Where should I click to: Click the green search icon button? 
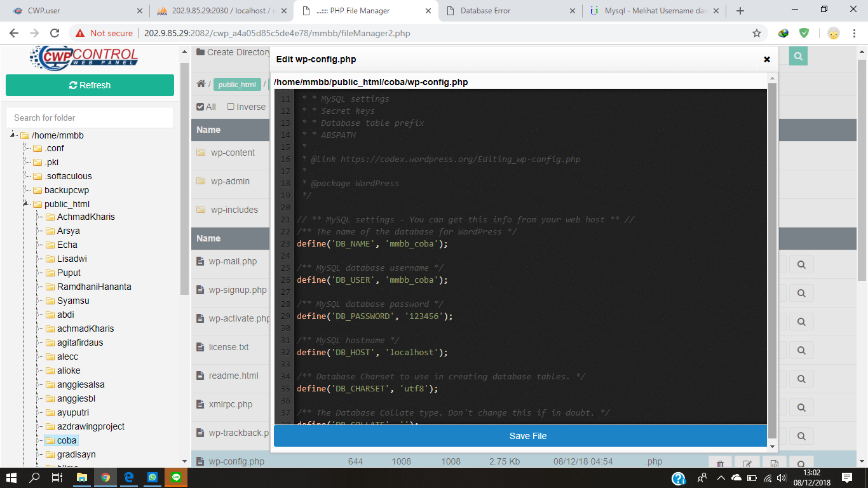tap(798, 57)
